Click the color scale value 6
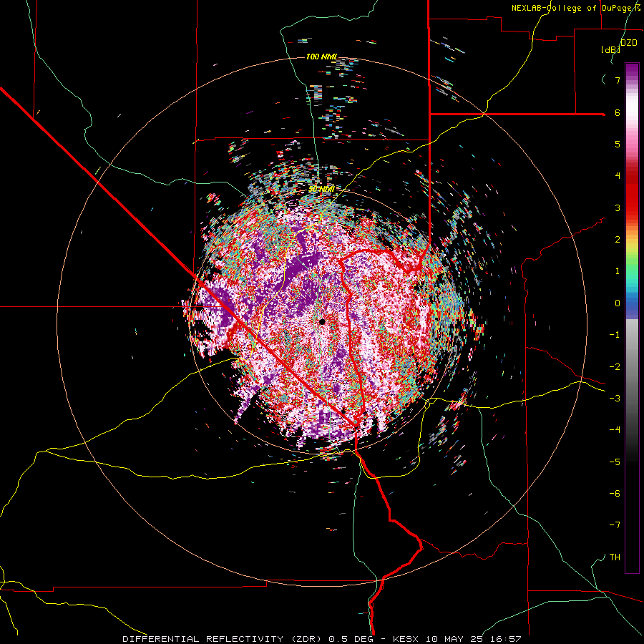Viewport: 644px width, 644px height. click(618, 112)
